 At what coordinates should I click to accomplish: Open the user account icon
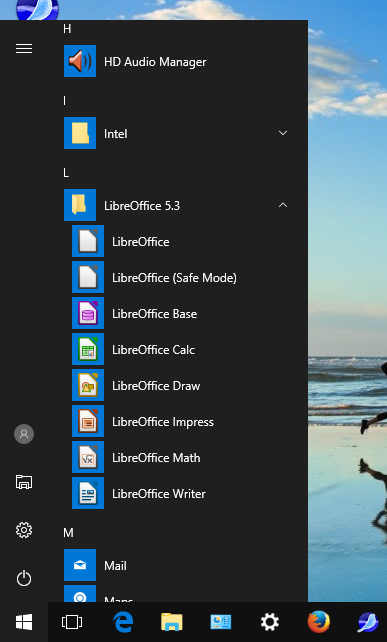pos(24,434)
